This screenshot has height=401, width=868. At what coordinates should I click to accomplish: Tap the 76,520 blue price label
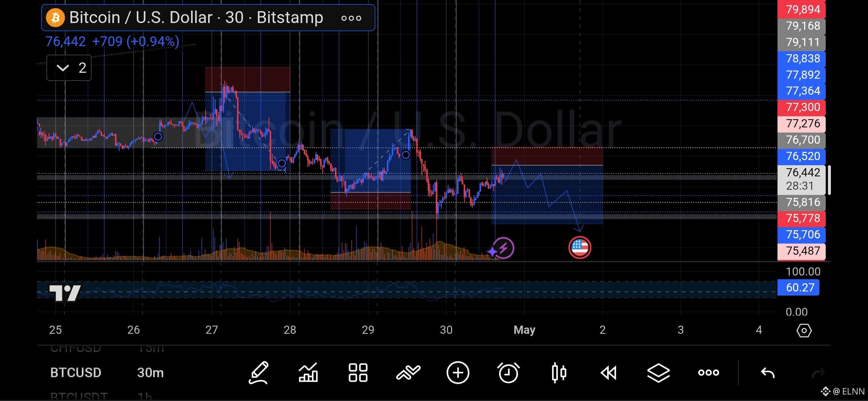pos(801,156)
